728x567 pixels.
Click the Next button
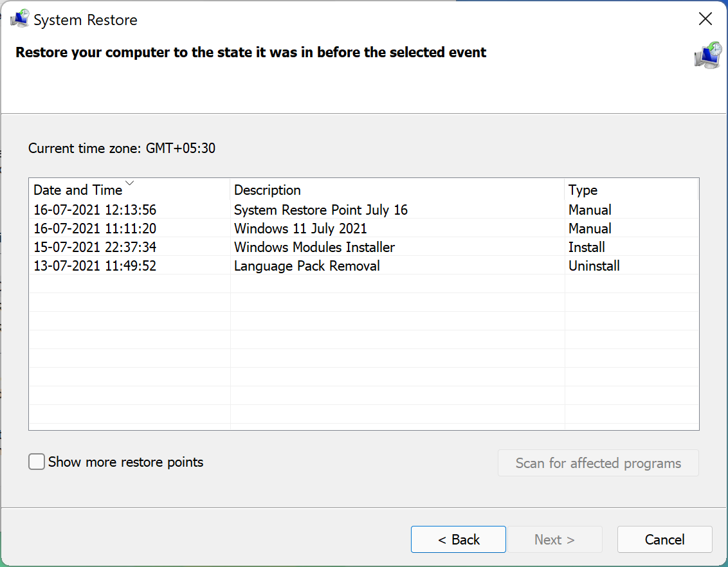tap(554, 539)
